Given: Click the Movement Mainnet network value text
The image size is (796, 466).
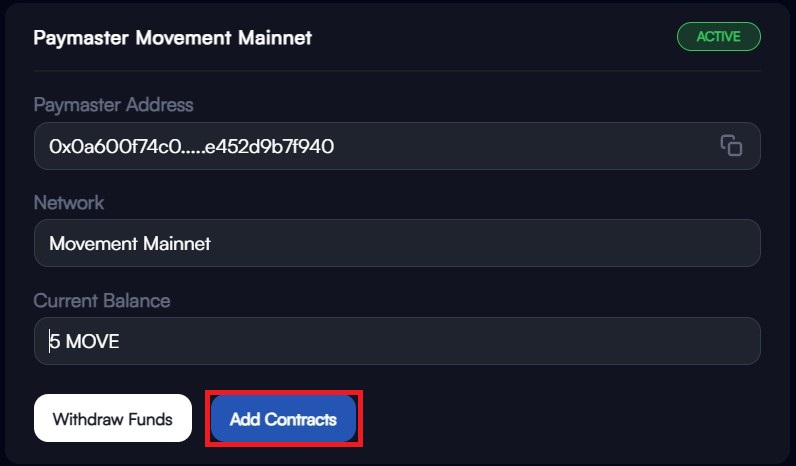Looking at the screenshot, I should coord(130,244).
